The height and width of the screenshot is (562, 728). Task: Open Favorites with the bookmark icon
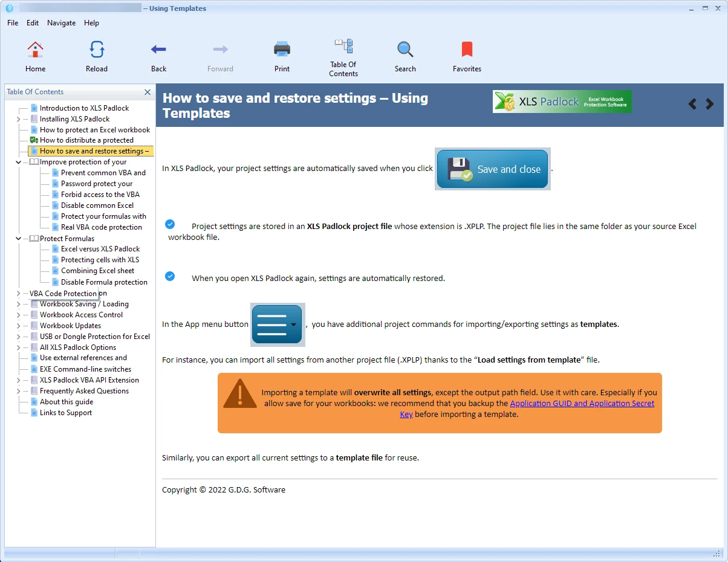pyautogui.click(x=467, y=50)
